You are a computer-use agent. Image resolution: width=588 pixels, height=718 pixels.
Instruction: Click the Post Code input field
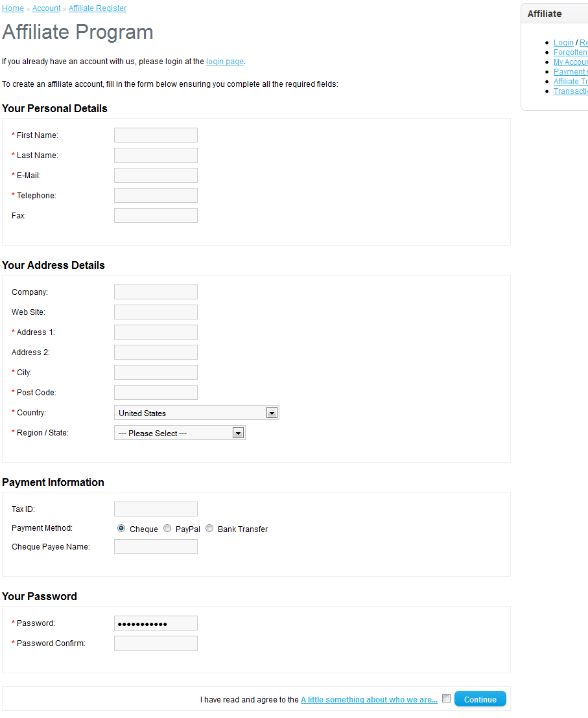coord(156,392)
